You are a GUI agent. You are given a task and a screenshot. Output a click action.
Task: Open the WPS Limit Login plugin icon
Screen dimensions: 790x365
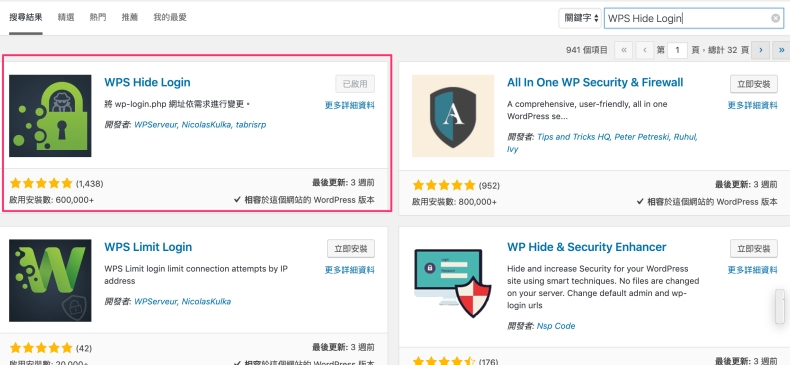pyautogui.click(x=50, y=280)
